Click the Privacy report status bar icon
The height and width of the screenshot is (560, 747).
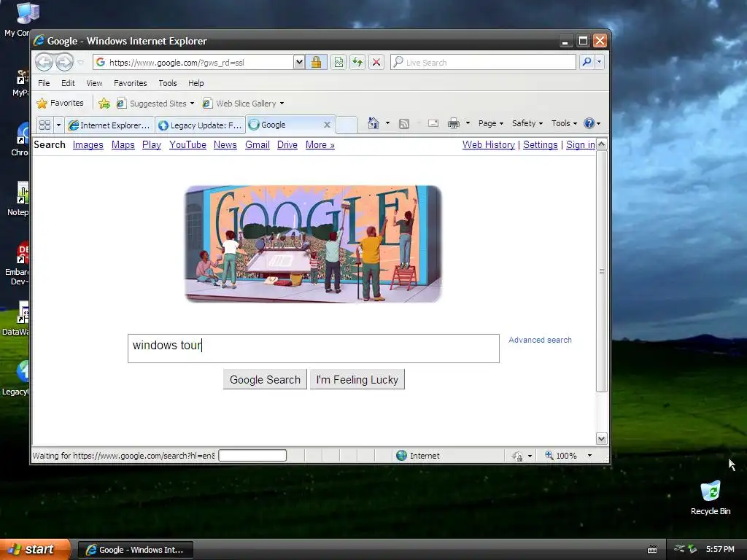517,456
